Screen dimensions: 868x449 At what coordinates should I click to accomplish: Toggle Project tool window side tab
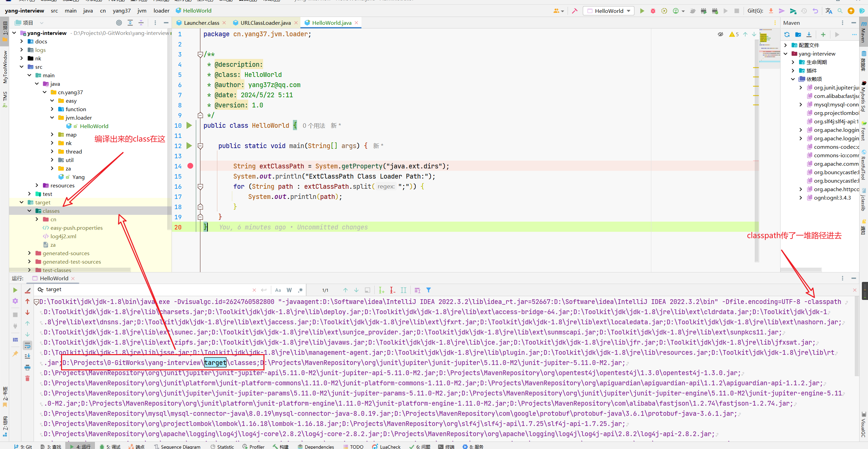5,32
